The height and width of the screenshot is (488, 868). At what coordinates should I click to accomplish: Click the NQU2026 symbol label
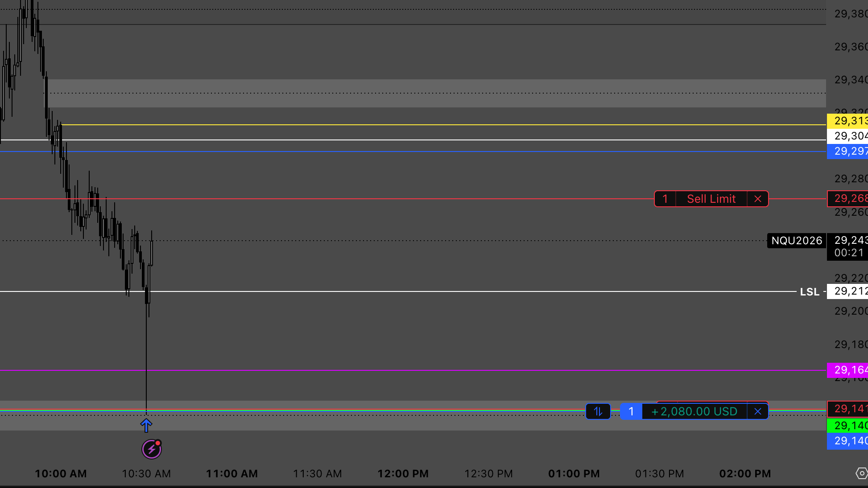[797, 241]
